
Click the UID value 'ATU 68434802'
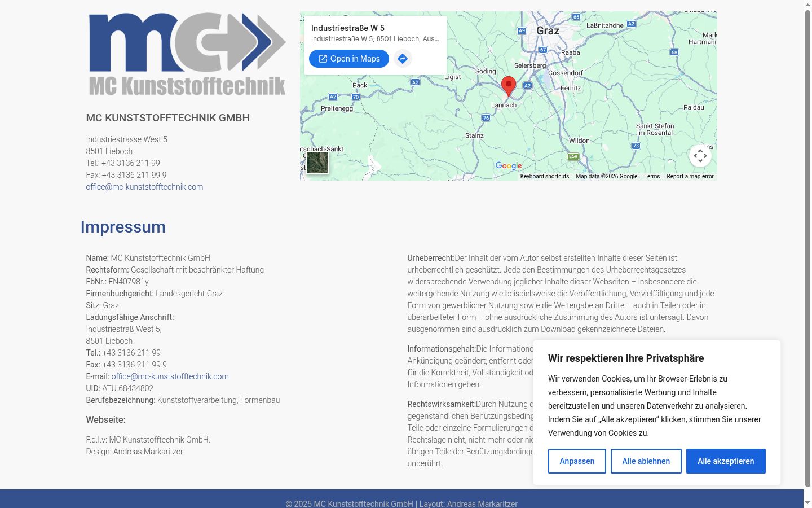[x=128, y=388]
